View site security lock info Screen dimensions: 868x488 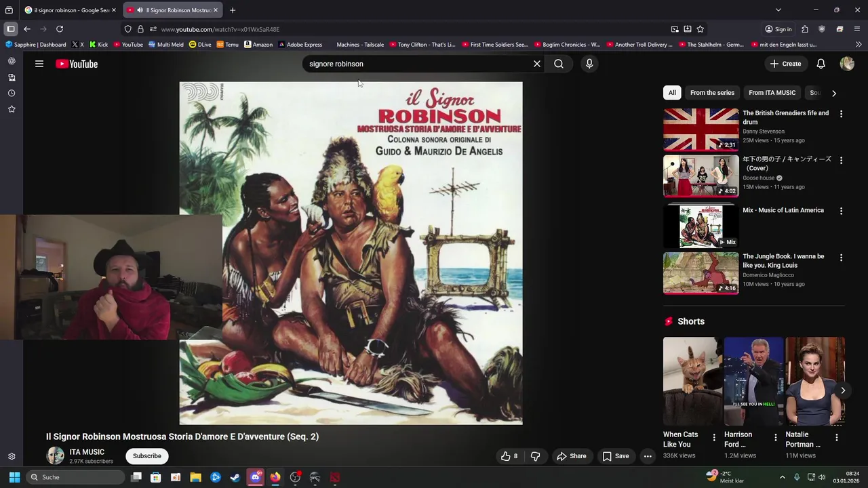point(140,29)
